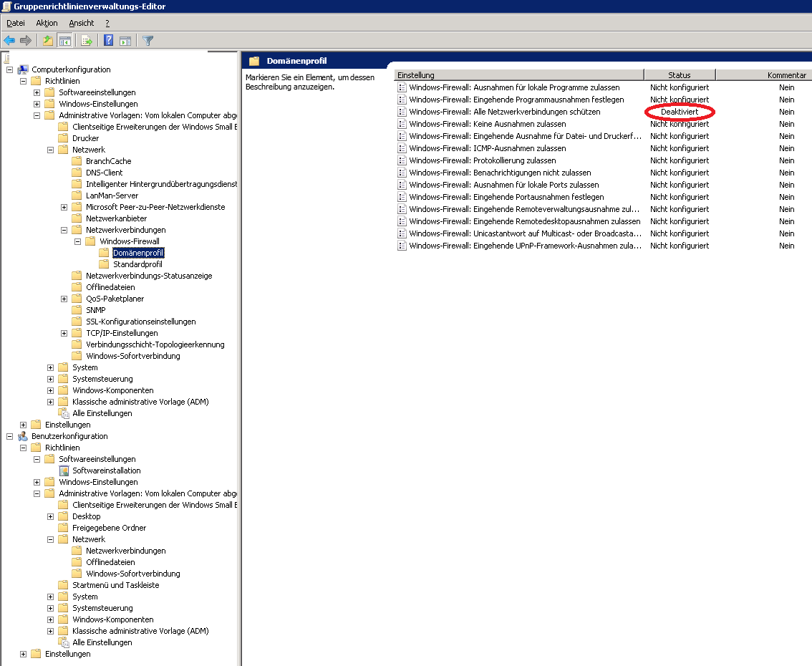Collapse the Netzwerk node under Computerkonfiguration
The height and width of the screenshot is (666, 812).
(x=50, y=150)
